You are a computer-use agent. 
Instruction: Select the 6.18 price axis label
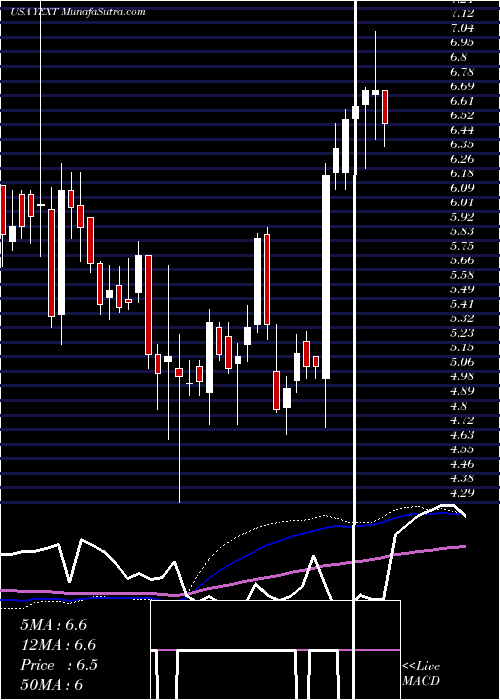click(462, 173)
